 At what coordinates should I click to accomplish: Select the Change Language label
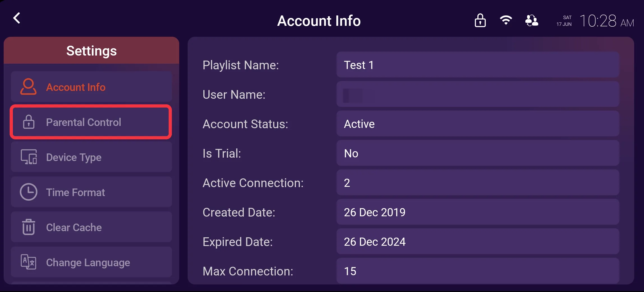pos(88,263)
